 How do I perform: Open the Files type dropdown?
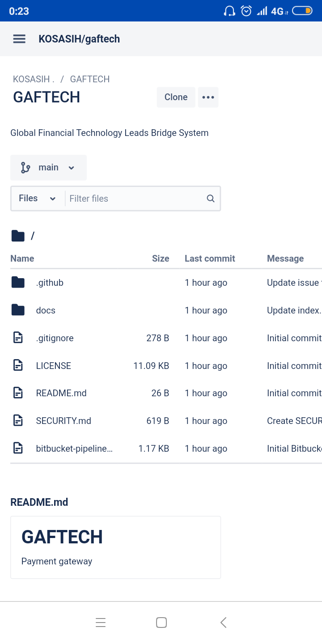click(38, 198)
